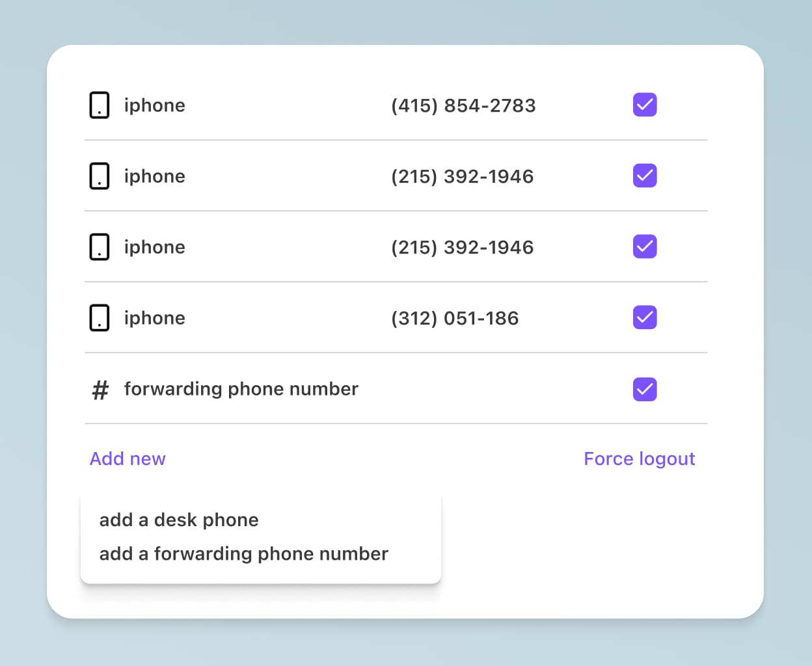This screenshot has height=666, width=812.
Task: Select "add a forwarding phone number" option
Action: click(x=243, y=554)
